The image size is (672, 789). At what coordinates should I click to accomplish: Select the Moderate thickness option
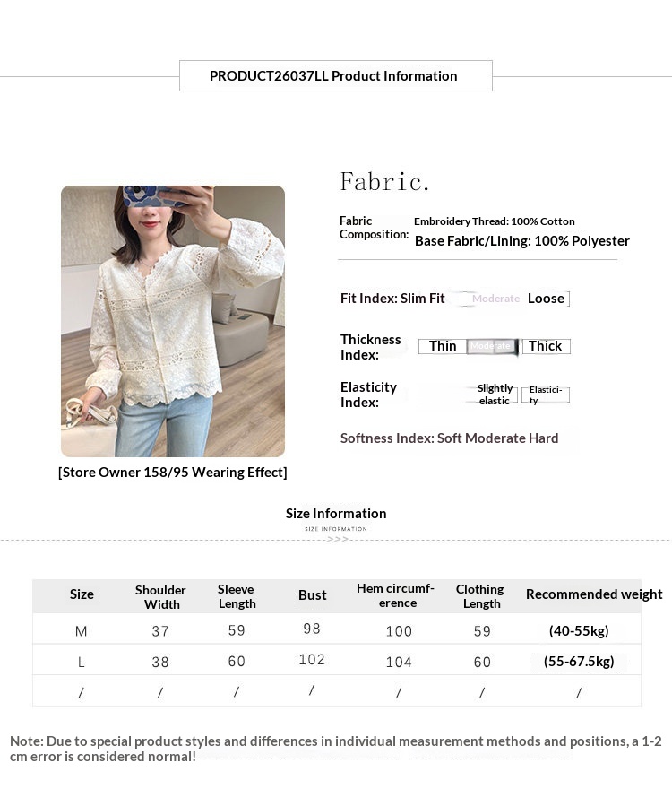(x=491, y=346)
